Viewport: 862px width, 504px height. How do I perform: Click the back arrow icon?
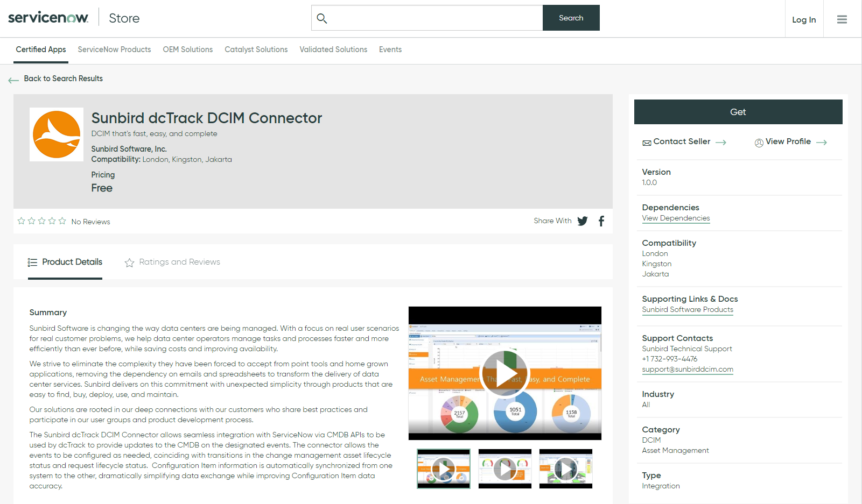pos(13,81)
